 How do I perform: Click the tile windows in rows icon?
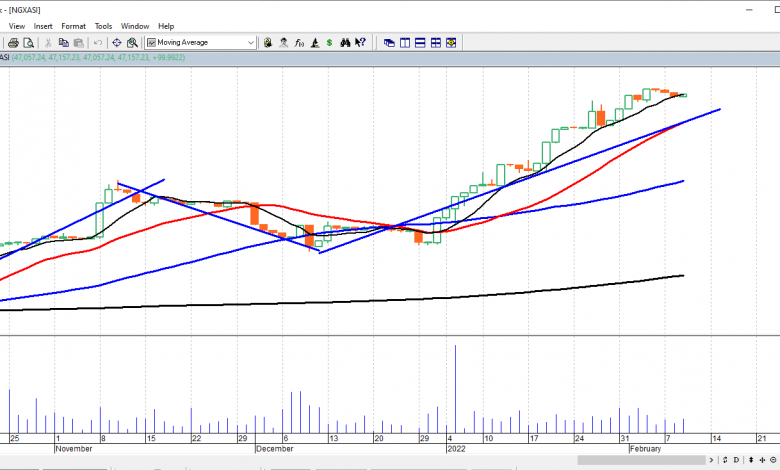click(x=420, y=43)
